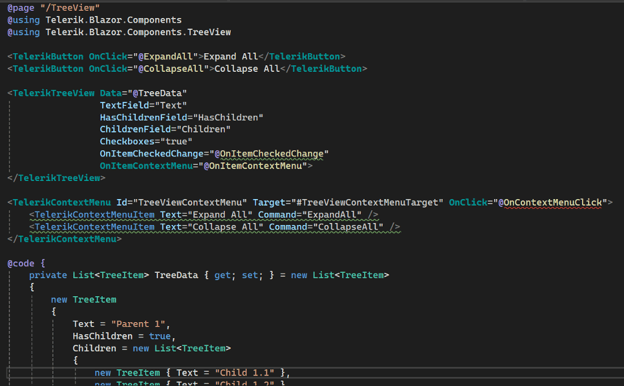Viewport: 624px width, 386px height.
Task: Click the TreeData property name after List<TreeItem>
Action: coord(176,275)
